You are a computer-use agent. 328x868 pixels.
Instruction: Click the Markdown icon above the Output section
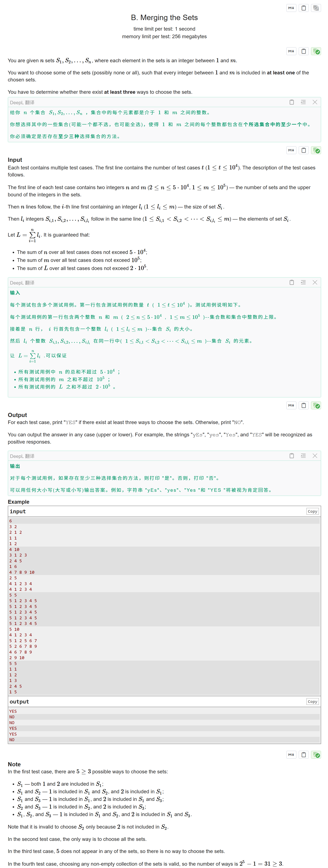pos(291,405)
